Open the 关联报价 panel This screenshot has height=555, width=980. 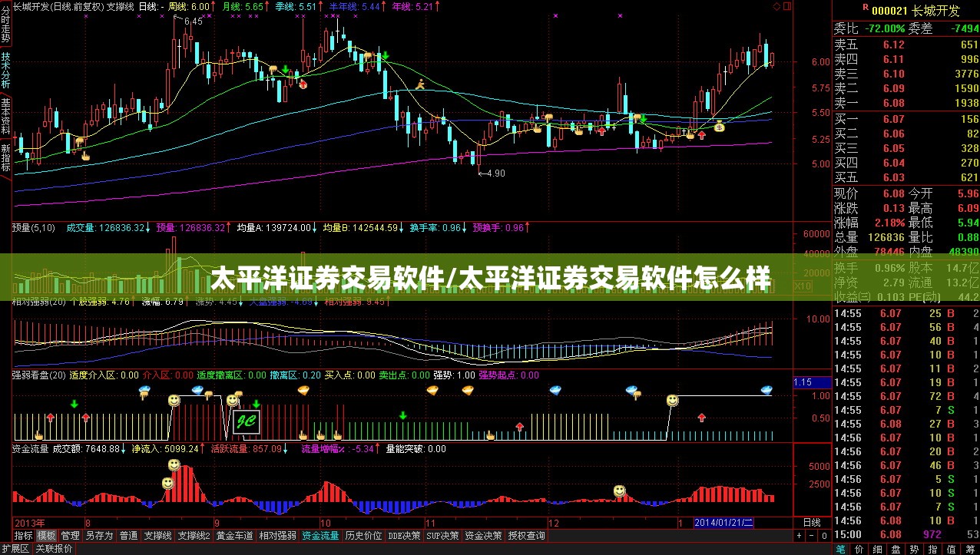[x=54, y=549]
